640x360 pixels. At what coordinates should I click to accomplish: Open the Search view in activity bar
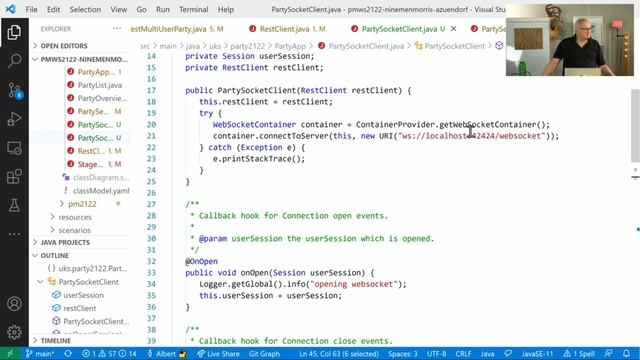14,61
